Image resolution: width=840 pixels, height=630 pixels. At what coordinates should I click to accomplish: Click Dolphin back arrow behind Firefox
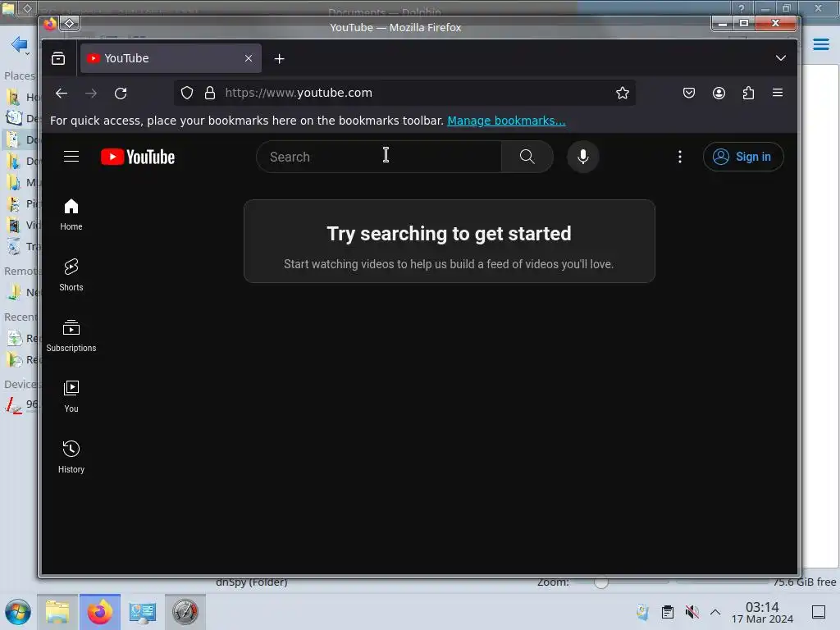20,44
